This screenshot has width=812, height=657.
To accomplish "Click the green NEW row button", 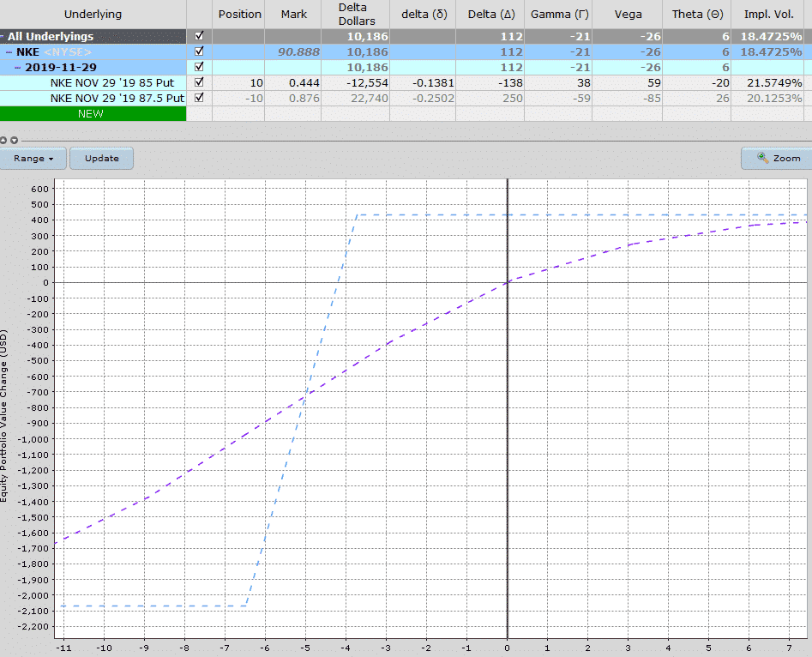I will [93, 113].
